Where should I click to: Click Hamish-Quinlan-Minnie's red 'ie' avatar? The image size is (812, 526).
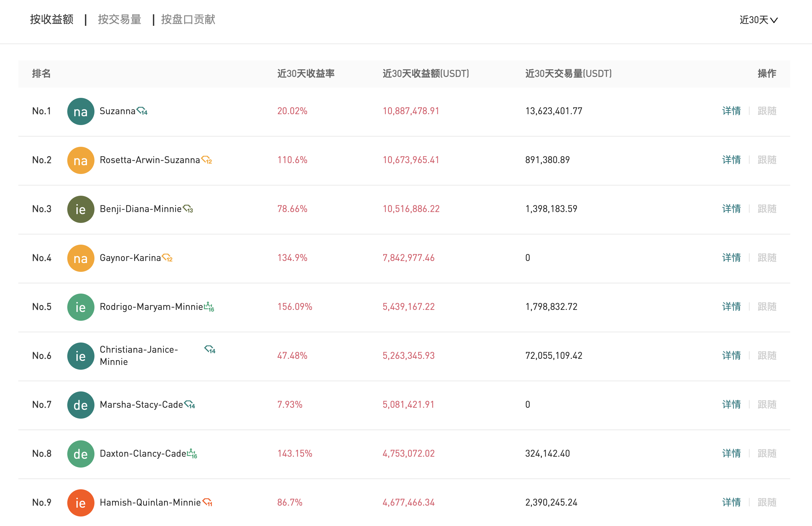pos(81,503)
